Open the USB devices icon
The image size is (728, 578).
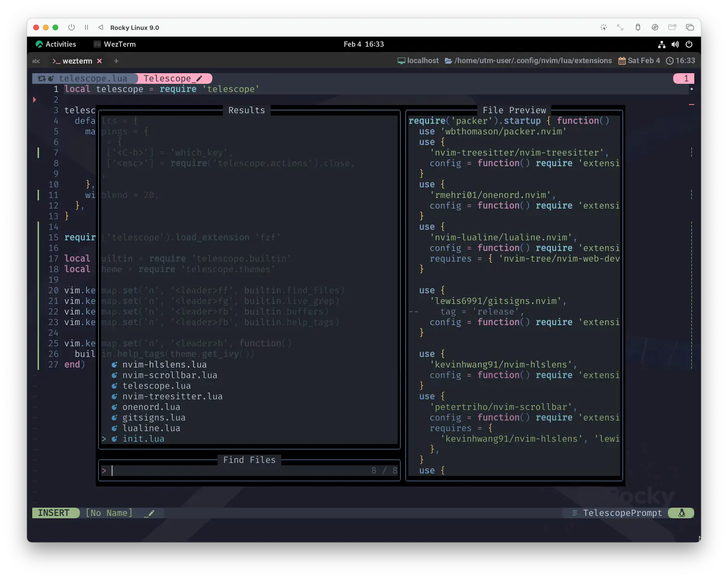click(x=637, y=27)
